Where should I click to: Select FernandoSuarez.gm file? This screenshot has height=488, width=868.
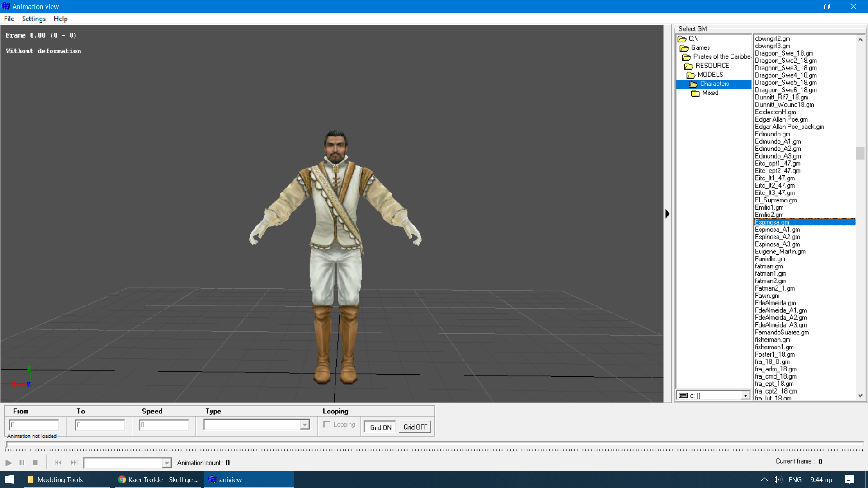pyautogui.click(x=782, y=333)
